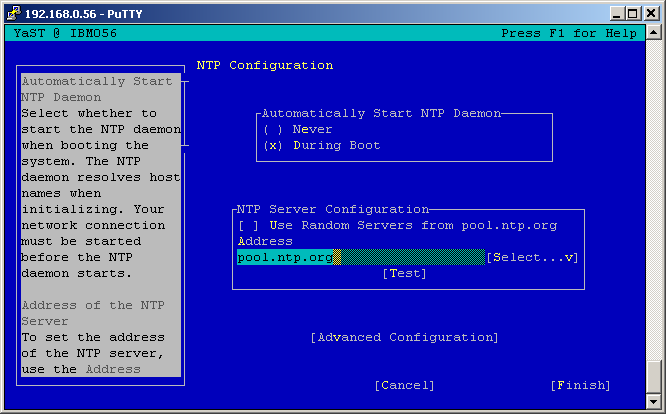
Task: Focus the NTP server Address field
Action: tap(361, 257)
